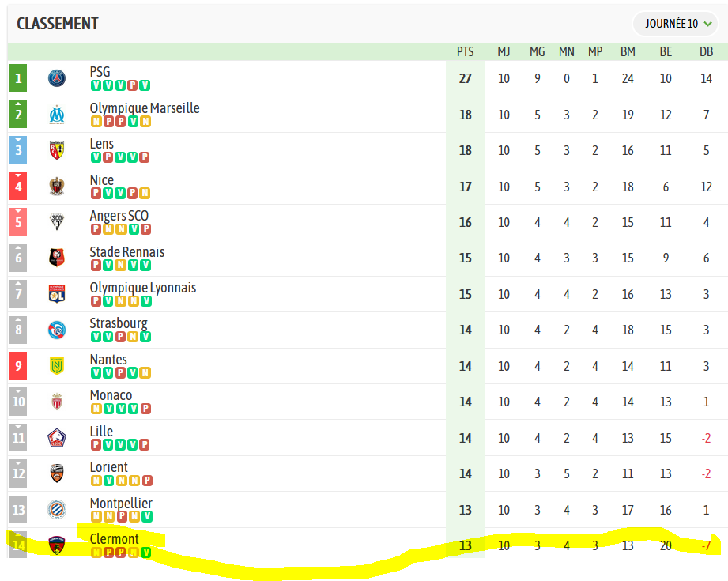Click the red P badge in PSG's form
Viewport: 728px width, 581px height.
(x=132, y=85)
